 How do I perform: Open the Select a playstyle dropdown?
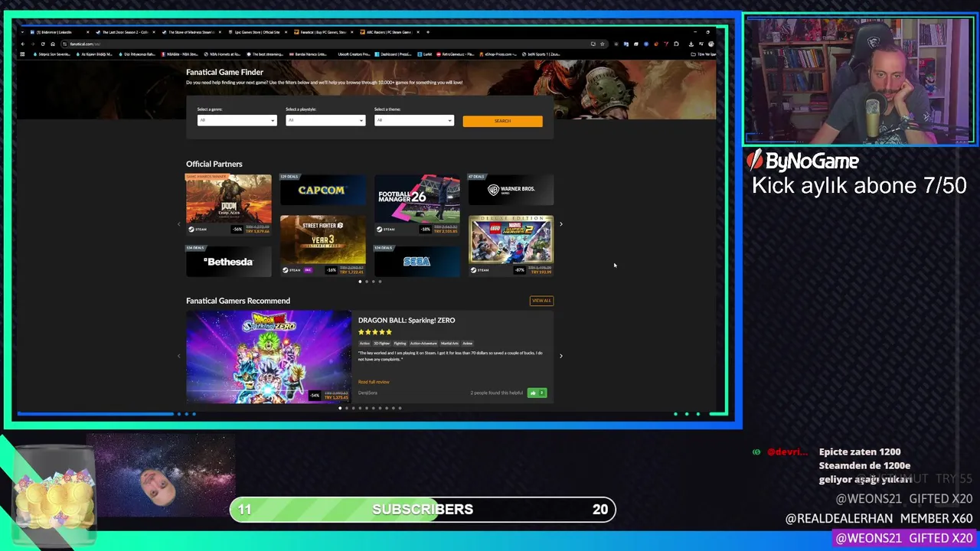click(325, 120)
